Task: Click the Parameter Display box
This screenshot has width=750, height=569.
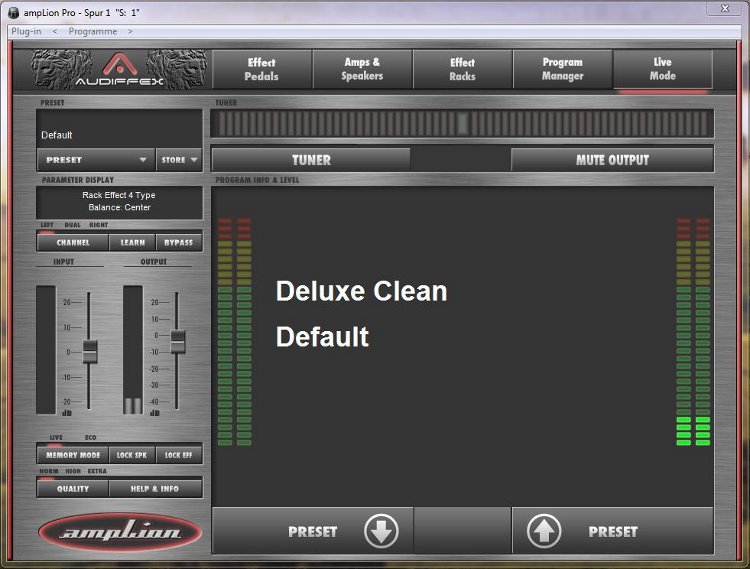Action: pyautogui.click(x=120, y=202)
